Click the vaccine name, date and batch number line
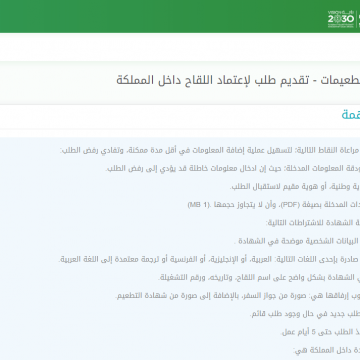This screenshot has width=360, height=360. (x=259, y=277)
